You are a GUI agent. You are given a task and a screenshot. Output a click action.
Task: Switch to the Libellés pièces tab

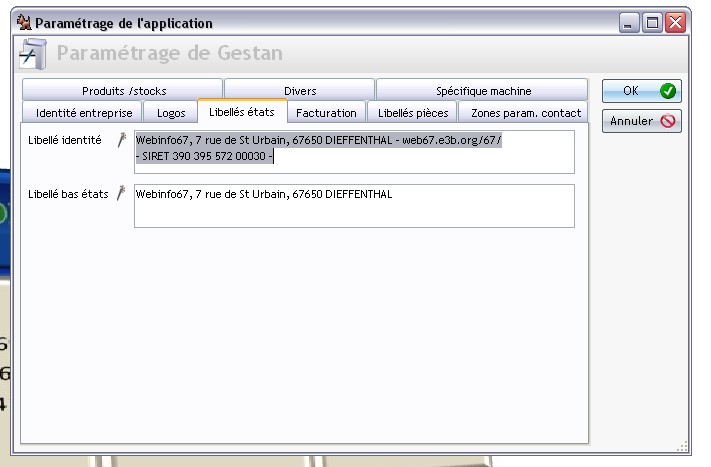click(x=413, y=113)
